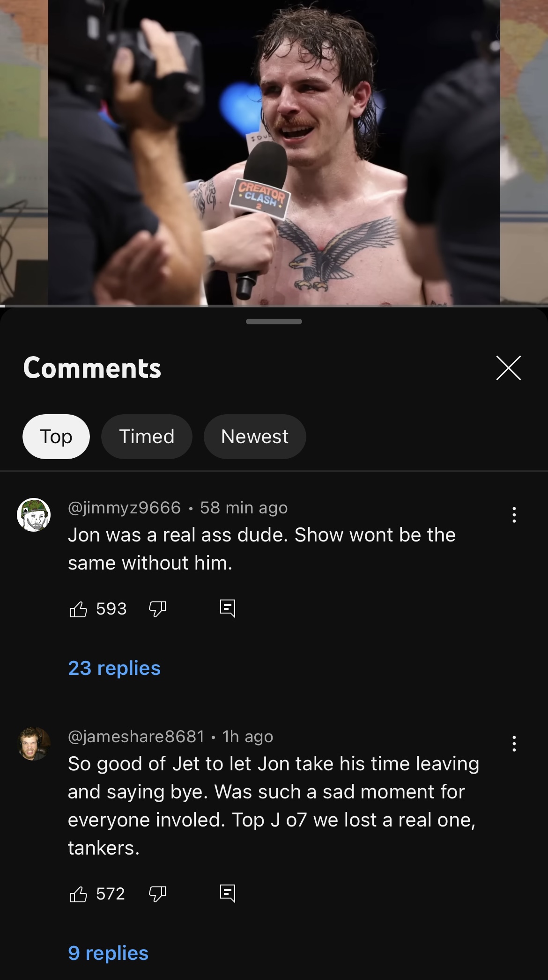The height and width of the screenshot is (980, 548).
Task: Open more options for jameshare8681's comment
Action: (x=514, y=744)
